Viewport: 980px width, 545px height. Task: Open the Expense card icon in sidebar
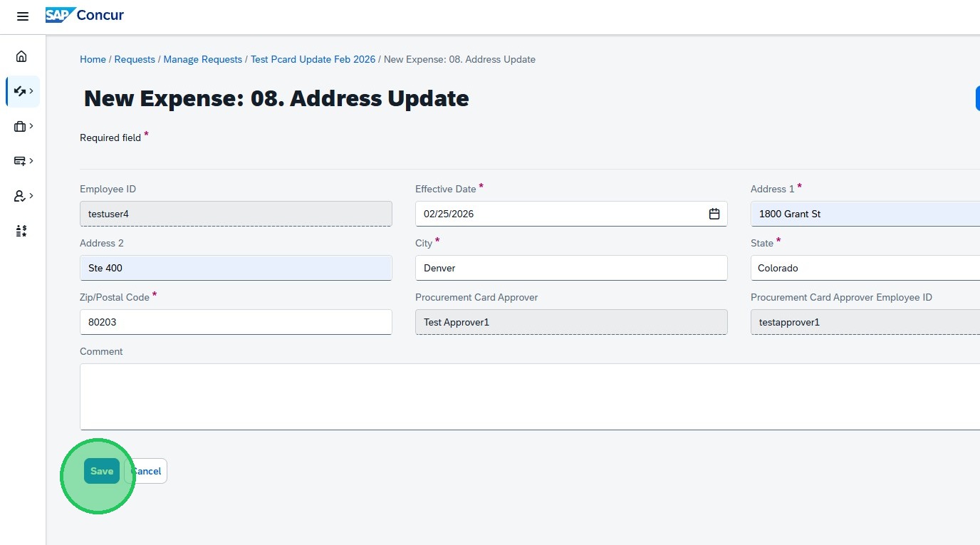(23, 161)
